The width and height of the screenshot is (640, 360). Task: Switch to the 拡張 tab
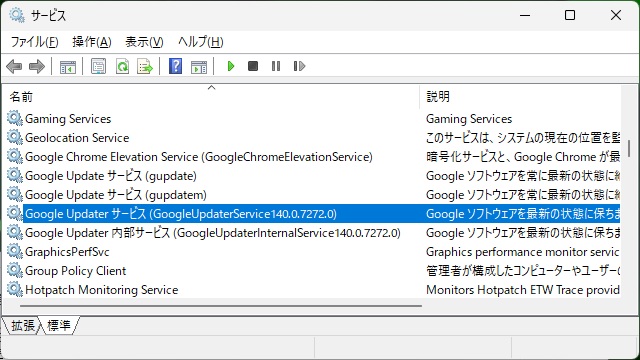(x=22, y=325)
